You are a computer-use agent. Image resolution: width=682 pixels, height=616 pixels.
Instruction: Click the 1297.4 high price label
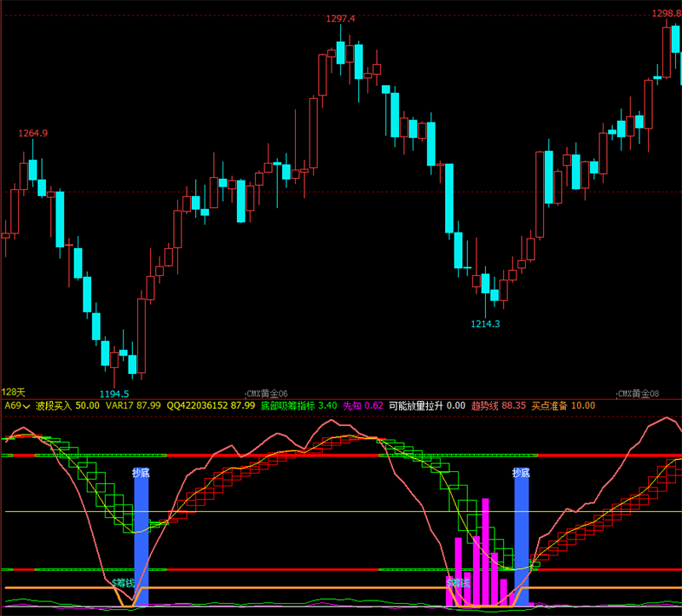pos(340,19)
